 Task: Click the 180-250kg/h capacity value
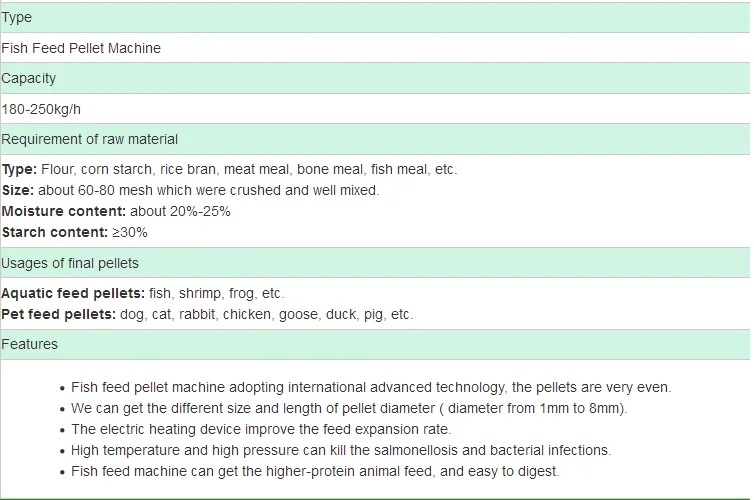(41, 109)
